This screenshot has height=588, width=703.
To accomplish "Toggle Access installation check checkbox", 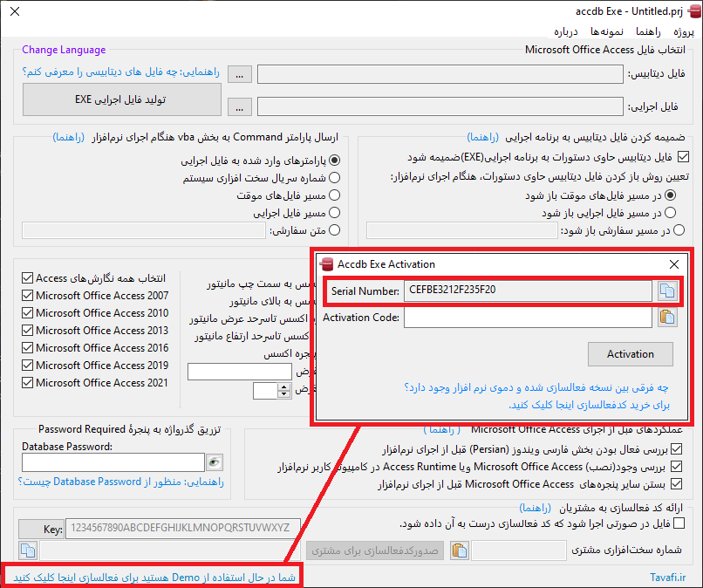I will point(677,467).
